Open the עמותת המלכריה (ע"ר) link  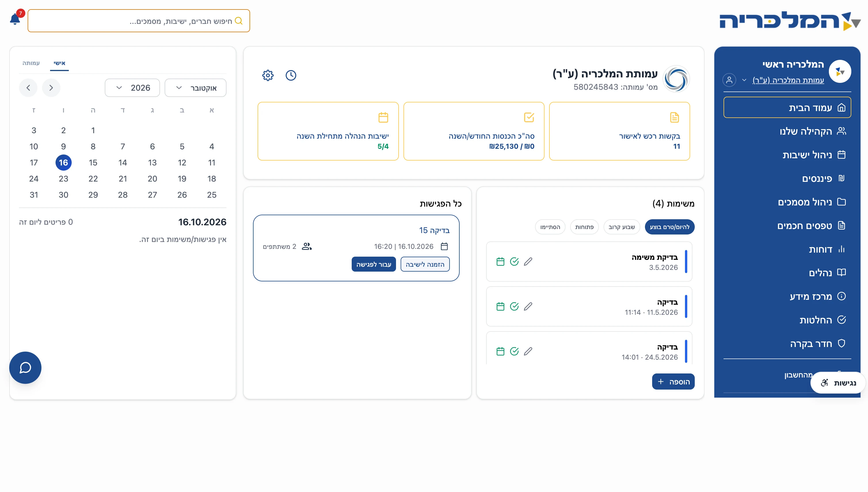[x=788, y=80]
